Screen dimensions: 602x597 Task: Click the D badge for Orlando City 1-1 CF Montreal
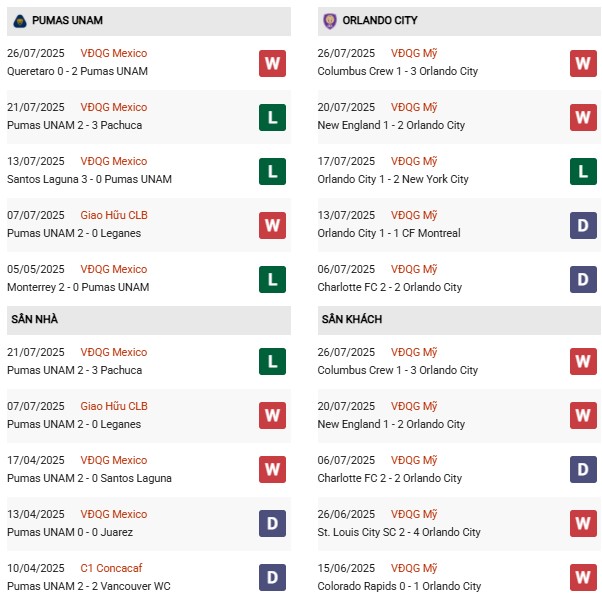point(583,225)
